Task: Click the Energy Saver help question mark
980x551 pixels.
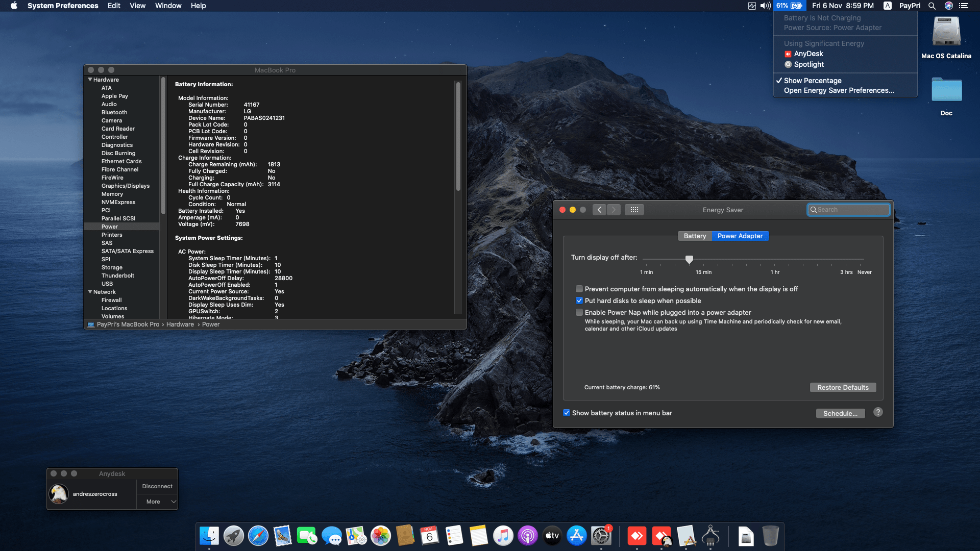Action: (x=878, y=412)
